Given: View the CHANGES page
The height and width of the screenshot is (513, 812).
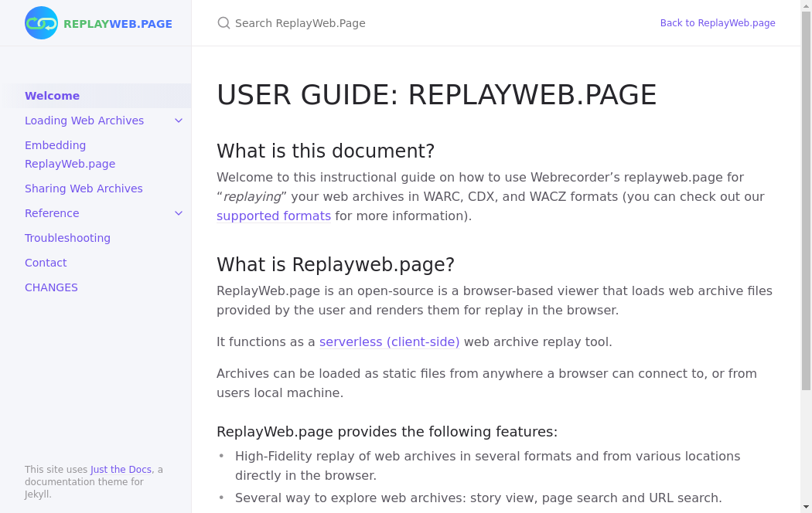Looking at the screenshot, I should click(51, 287).
